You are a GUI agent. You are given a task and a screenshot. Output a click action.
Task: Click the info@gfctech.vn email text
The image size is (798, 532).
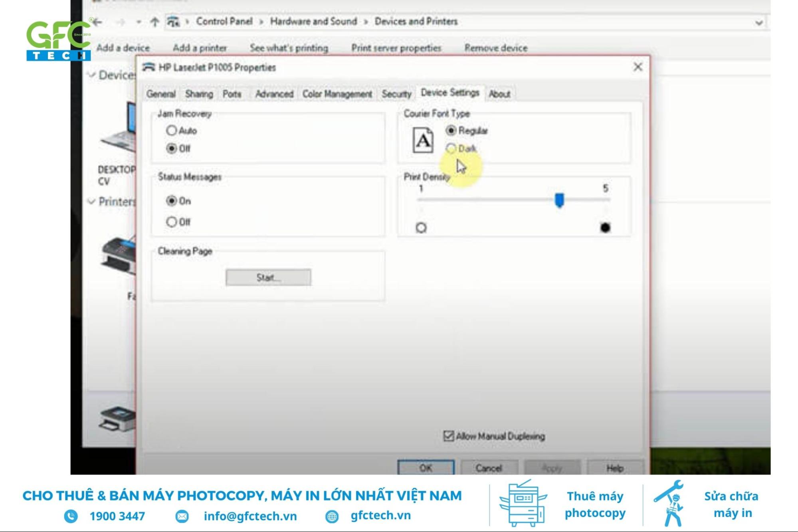(250, 516)
